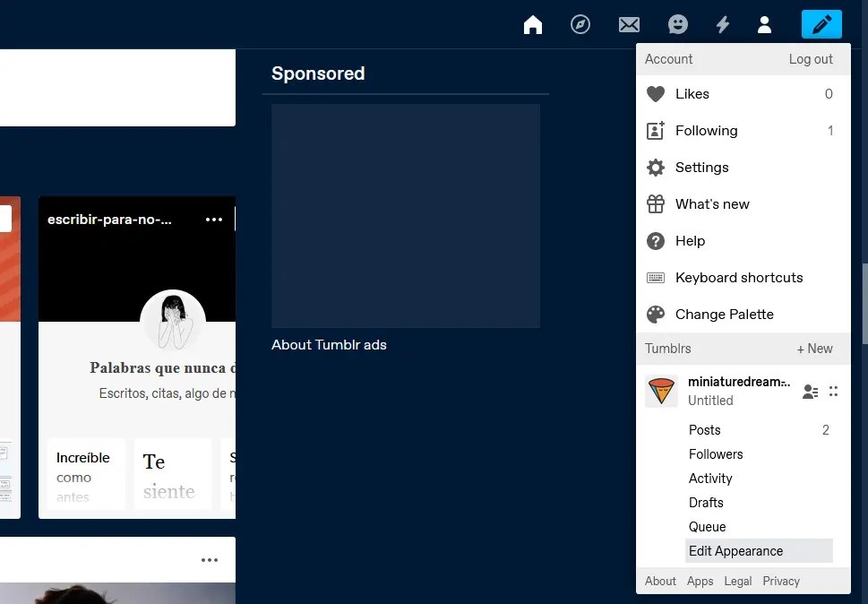868x604 pixels.
Task: Select Edit Appearance for miniaturedream blog
Action: coord(736,550)
